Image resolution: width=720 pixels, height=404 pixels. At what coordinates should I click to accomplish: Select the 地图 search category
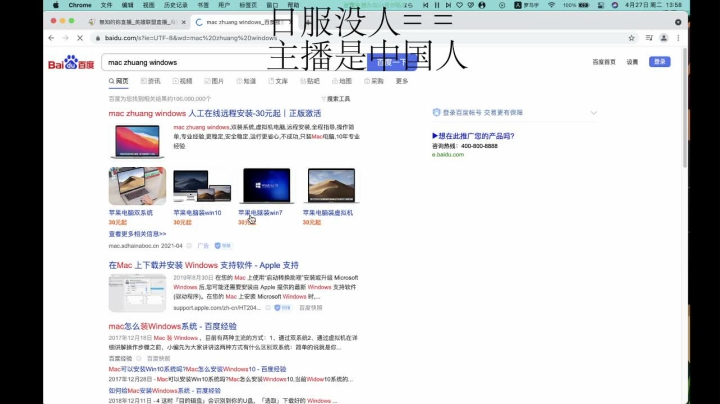click(x=342, y=81)
